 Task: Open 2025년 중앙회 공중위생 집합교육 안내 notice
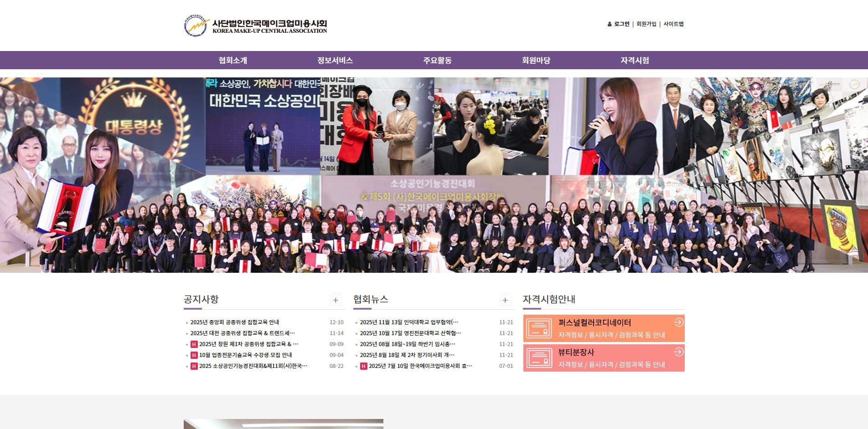point(234,322)
